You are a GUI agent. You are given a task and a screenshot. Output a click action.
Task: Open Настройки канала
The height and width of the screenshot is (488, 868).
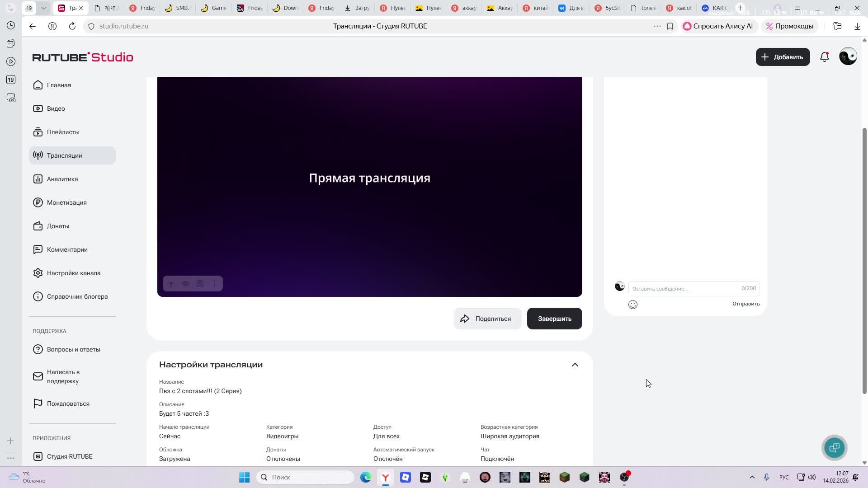[74, 273]
